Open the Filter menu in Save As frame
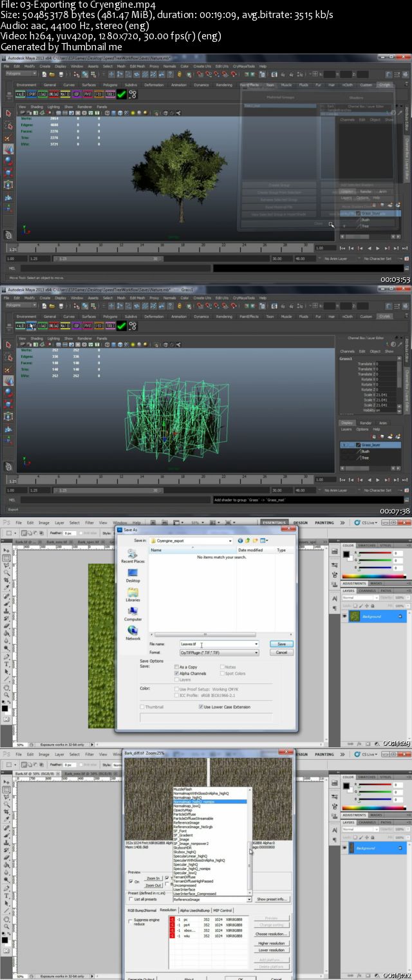 pos(89,522)
